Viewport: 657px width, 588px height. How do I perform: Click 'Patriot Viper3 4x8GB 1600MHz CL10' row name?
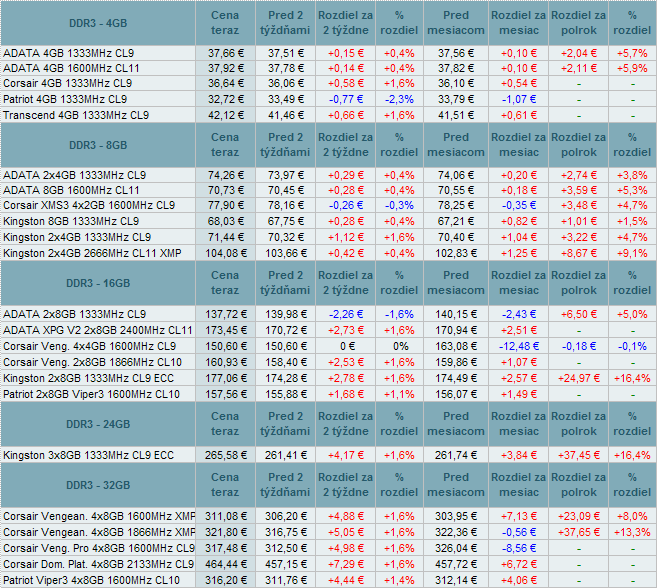point(91,580)
